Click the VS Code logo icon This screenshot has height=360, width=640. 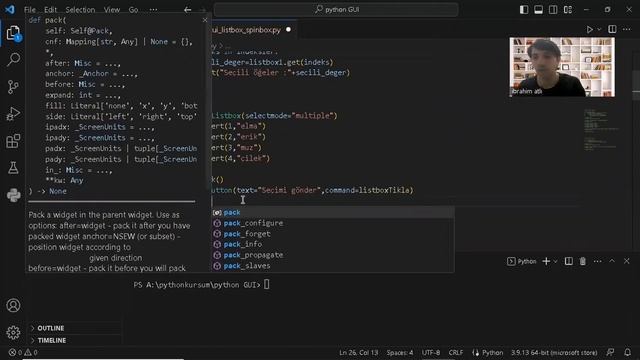10,9
